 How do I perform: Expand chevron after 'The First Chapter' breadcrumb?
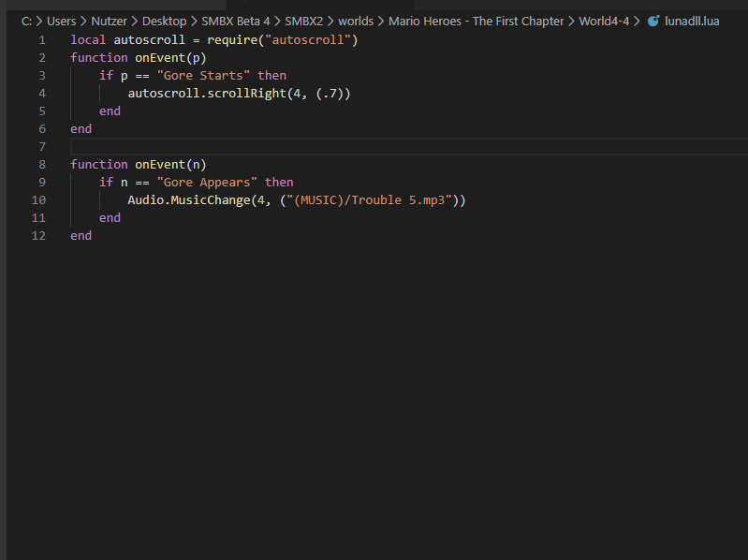coord(571,21)
